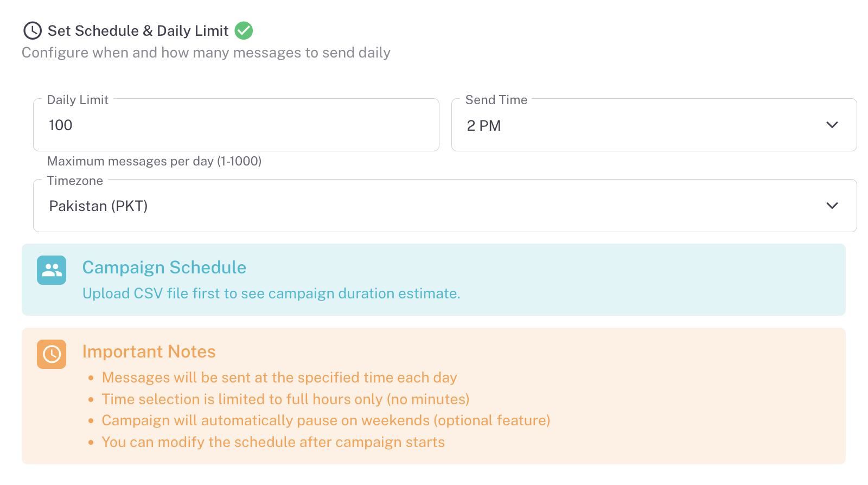Click the Important Notes heading

click(x=149, y=352)
